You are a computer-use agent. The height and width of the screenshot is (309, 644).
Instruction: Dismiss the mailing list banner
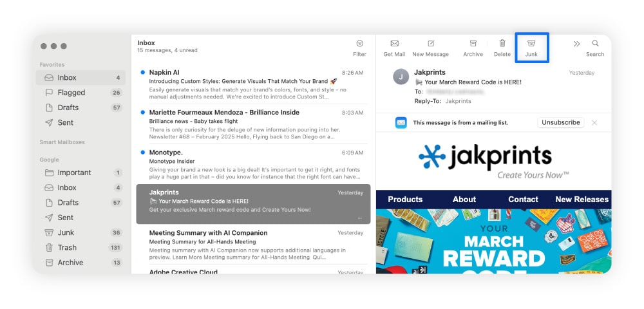(594, 122)
